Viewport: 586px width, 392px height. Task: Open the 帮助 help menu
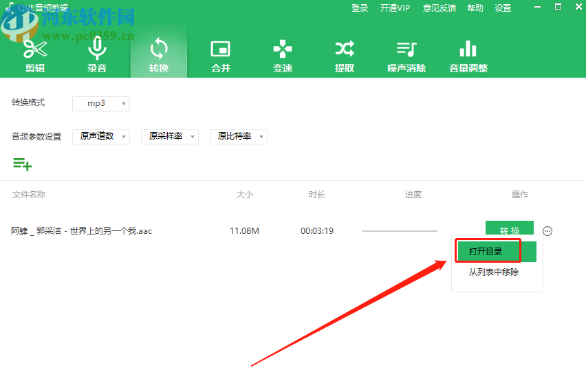click(x=475, y=8)
